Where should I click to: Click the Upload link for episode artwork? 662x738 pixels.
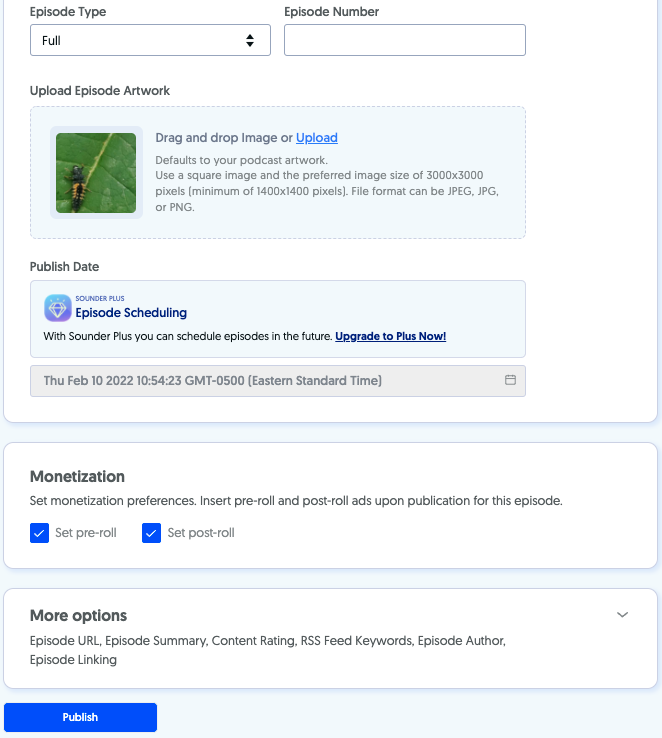[x=317, y=137]
